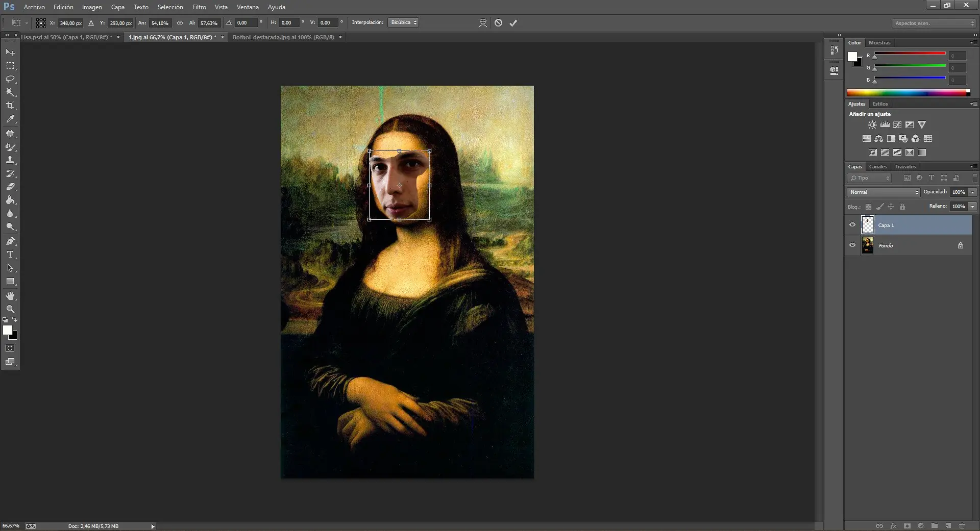Toggle lock position

click(x=891, y=207)
